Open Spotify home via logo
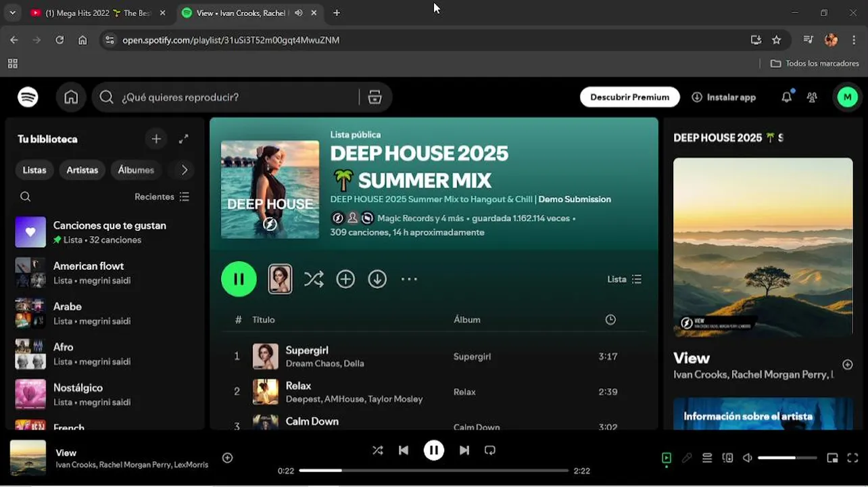The width and height of the screenshot is (868, 487). pos(28,97)
